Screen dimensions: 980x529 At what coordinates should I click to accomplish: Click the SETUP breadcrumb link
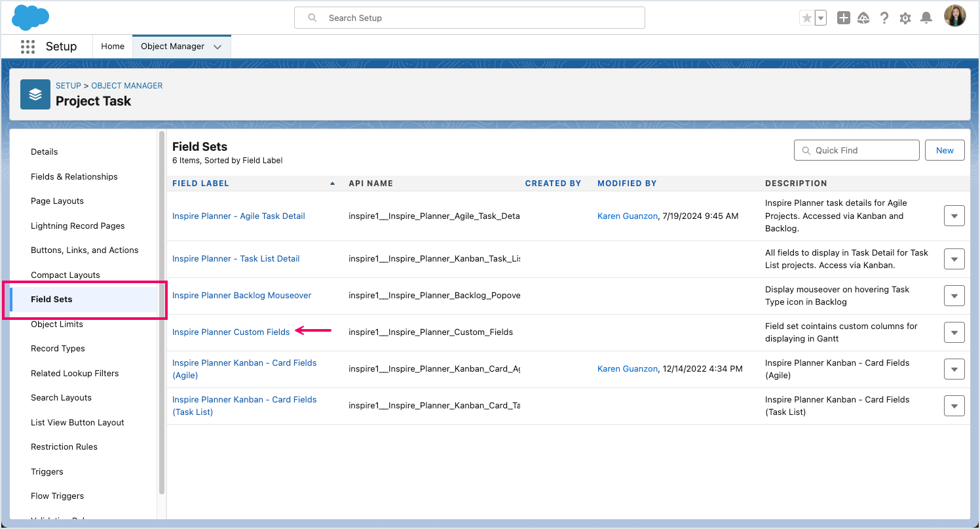pos(68,86)
